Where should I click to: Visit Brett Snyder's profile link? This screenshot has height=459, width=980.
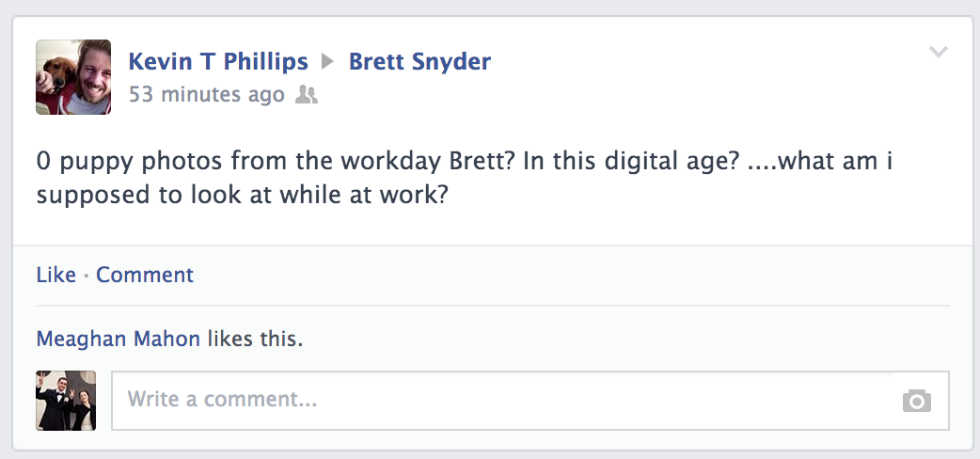419,62
